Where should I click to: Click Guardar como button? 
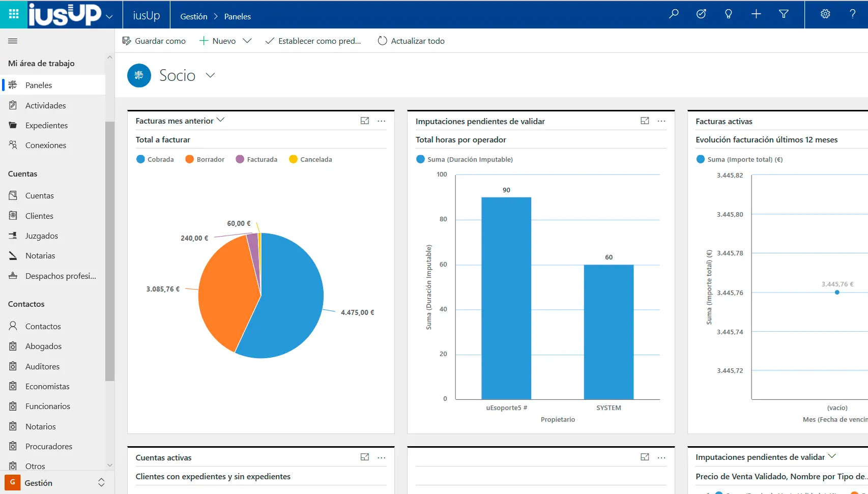click(x=154, y=41)
